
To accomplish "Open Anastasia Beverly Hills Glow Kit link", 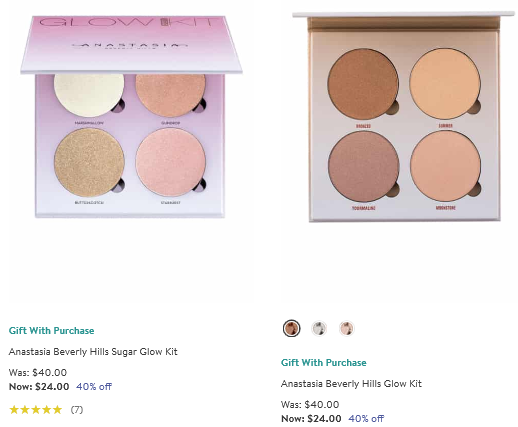I will 351,384.
